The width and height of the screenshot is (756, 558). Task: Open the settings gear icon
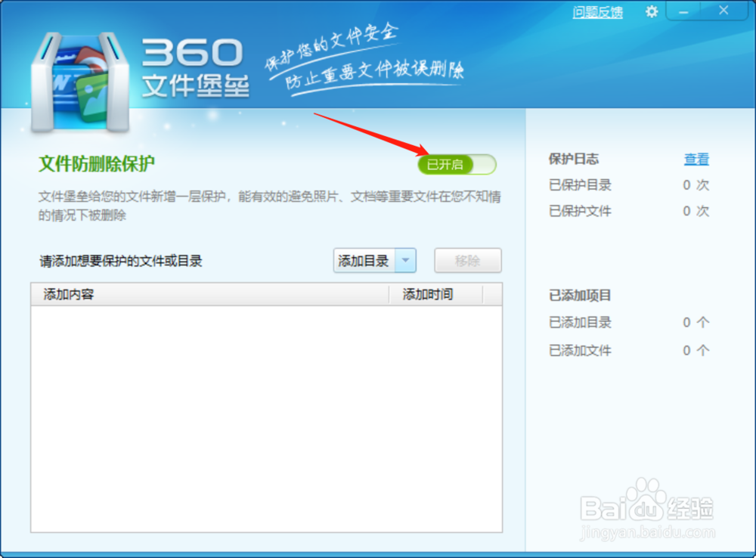pos(652,11)
